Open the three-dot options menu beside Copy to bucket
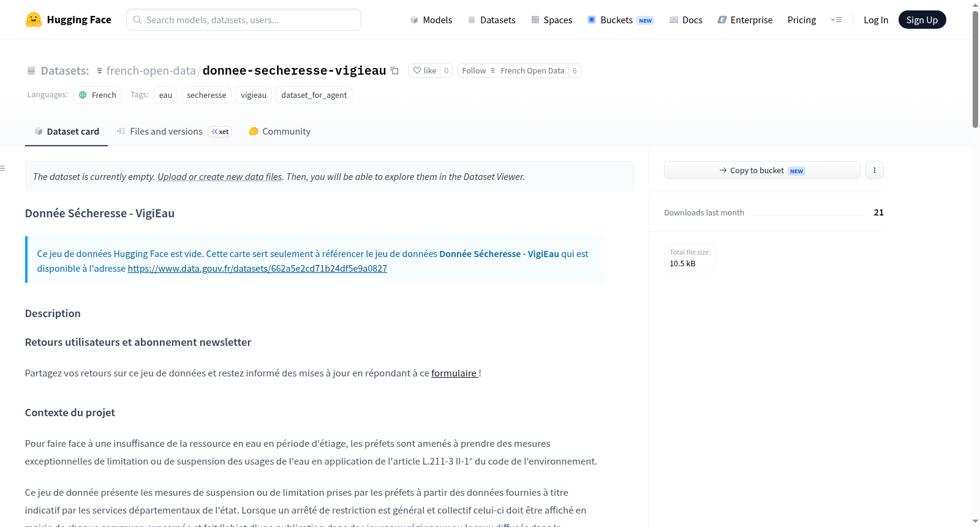 [x=875, y=170]
